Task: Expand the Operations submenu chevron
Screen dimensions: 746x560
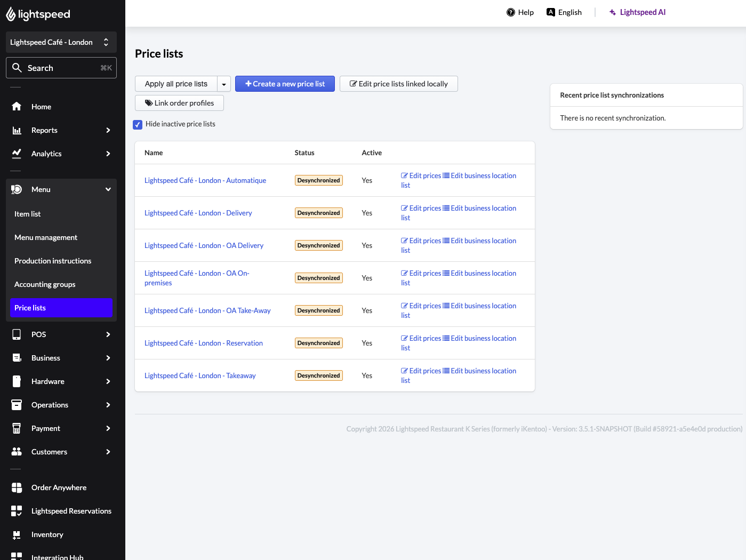Action: (x=108, y=405)
